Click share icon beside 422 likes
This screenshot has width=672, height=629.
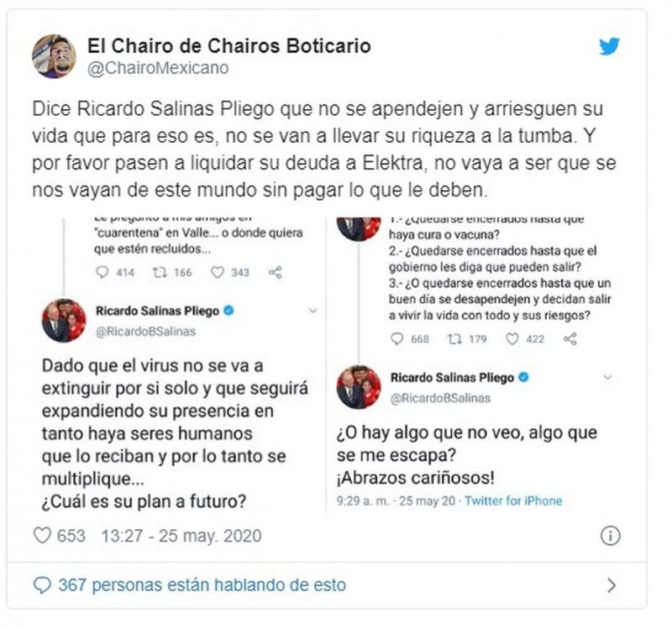pyautogui.click(x=570, y=339)
